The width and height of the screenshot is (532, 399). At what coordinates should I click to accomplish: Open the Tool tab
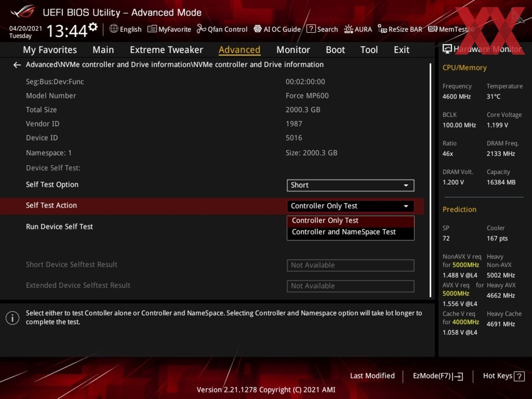369,50
